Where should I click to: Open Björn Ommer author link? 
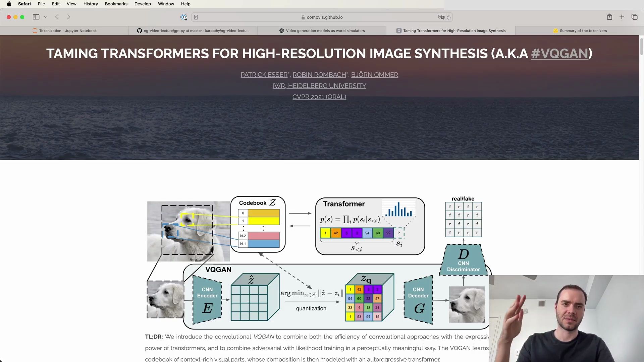pos(375,75)
